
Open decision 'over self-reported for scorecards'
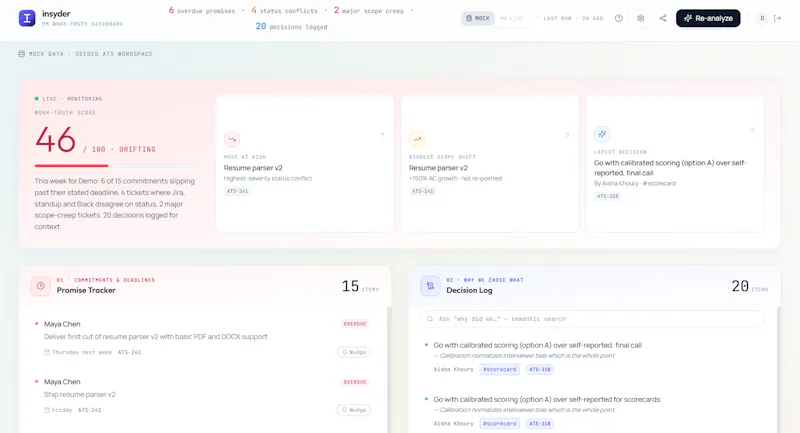546,399
